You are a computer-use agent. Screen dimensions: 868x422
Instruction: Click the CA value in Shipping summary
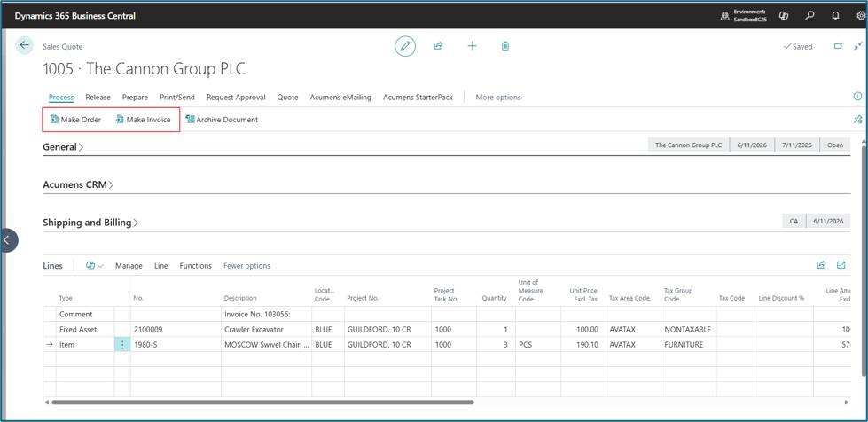click(794, 221)
